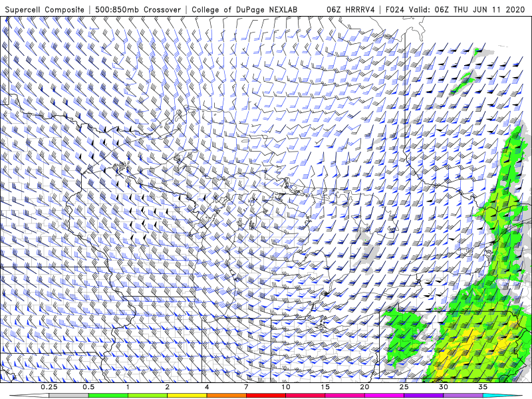Select 'College of DuPage NEXLAB' header label
Image resolution: width=532 pixels, height=399 pixels.
[x=244, y=9]
